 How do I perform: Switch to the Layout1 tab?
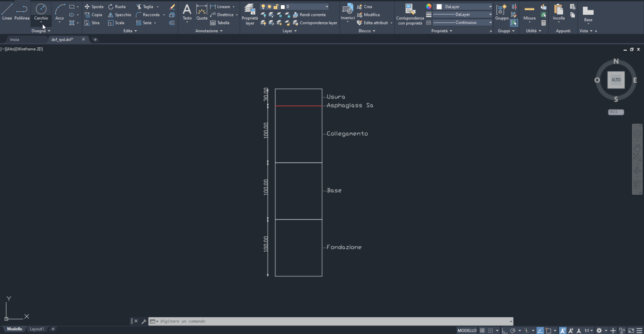point(36,329)
